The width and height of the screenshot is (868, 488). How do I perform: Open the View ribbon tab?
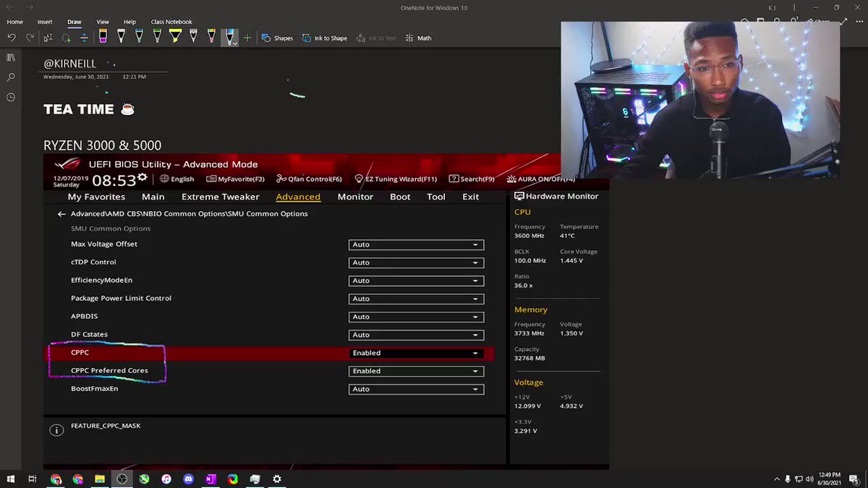pyautogui.click(x=103, y=22)
